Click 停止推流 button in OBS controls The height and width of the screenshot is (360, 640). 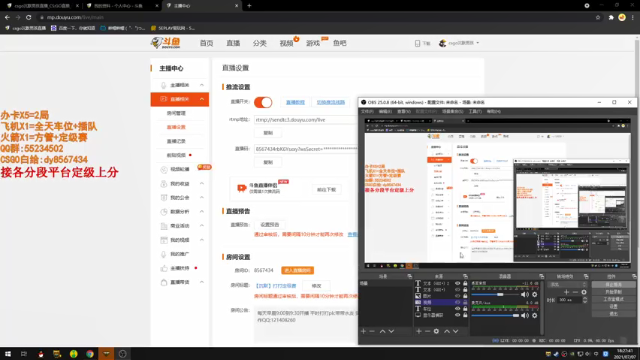pos(613,284)
